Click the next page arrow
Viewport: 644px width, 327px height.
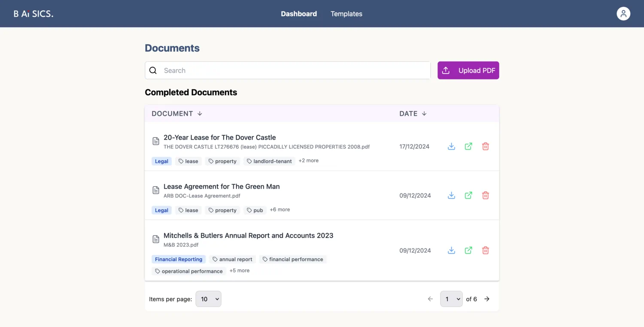coord(487,299)
